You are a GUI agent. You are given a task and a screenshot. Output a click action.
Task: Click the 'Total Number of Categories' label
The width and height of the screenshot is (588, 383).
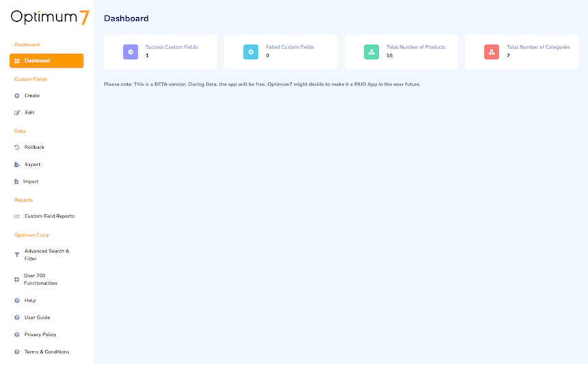click(x=538, y=47)
